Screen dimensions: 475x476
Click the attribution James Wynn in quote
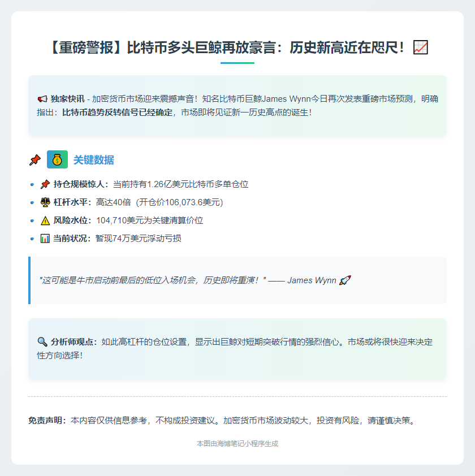tap(312, 280)
